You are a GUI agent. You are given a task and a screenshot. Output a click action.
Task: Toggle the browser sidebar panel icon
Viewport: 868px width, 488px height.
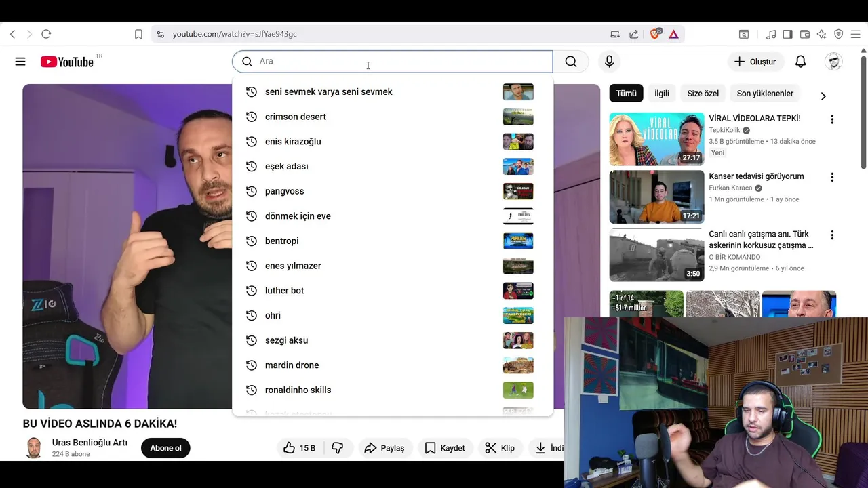click(x=787, y=34)
